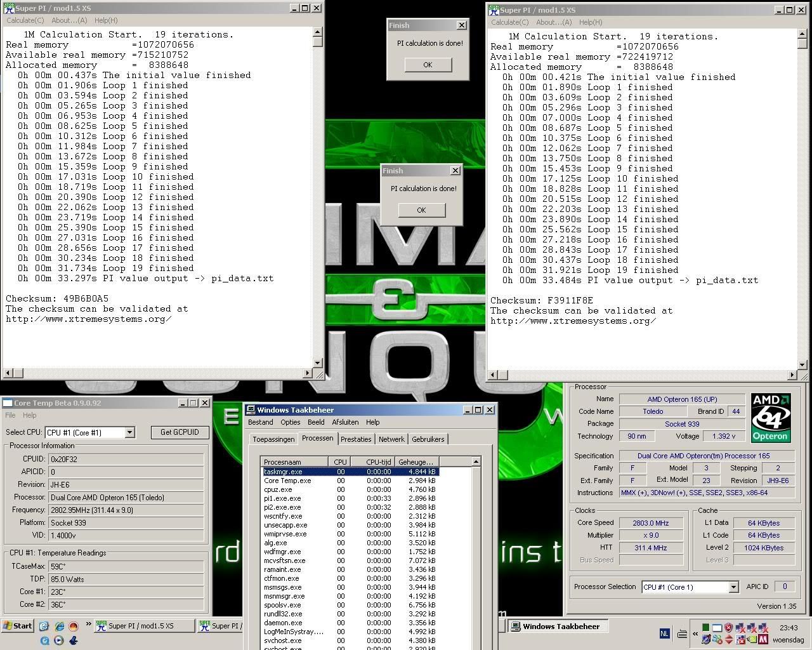Click up arrow of left Super PI vertical scrollbar
Screen dimensions: 812x650
coord(318,32)
